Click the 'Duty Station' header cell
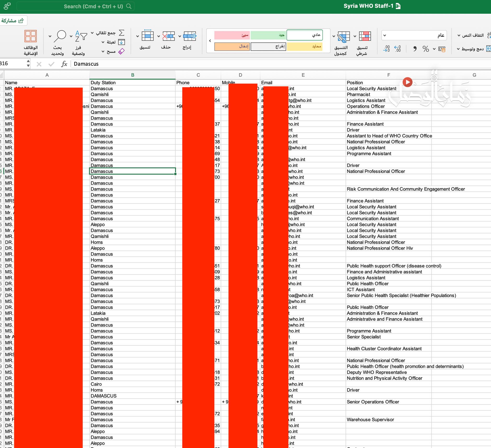Screen dimensions: 491x448 (x=133, y=83)
